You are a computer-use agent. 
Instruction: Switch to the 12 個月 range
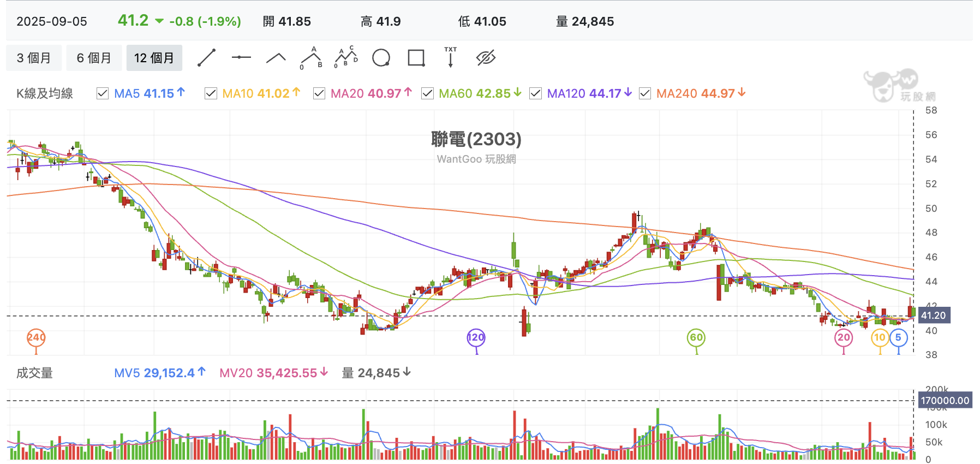(x=154, y=58)
